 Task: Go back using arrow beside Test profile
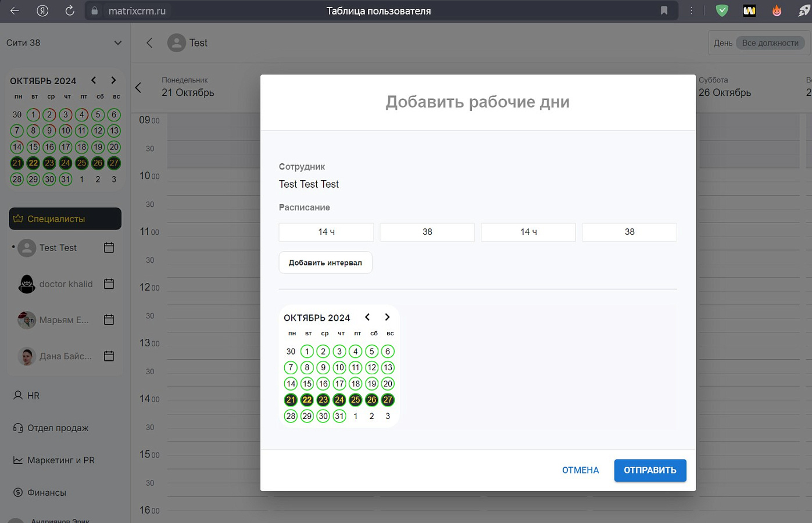(x=149, y=42)
